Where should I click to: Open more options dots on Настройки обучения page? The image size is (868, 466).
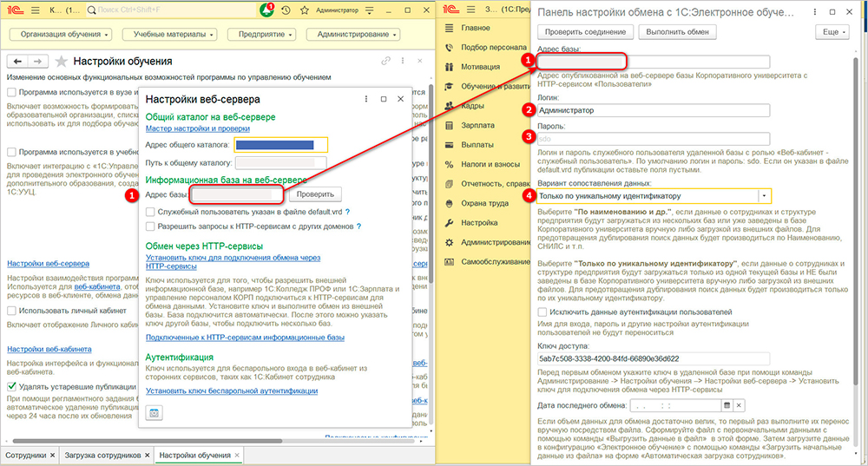403,61
